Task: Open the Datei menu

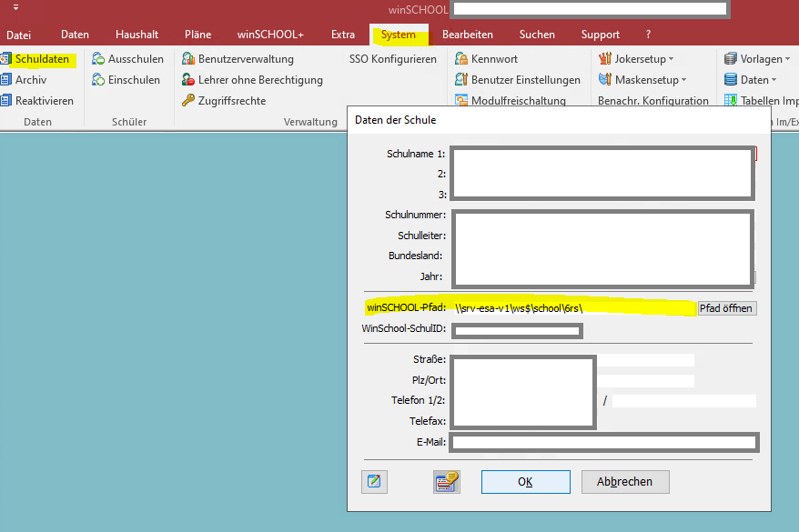Action: coord(19,35)
